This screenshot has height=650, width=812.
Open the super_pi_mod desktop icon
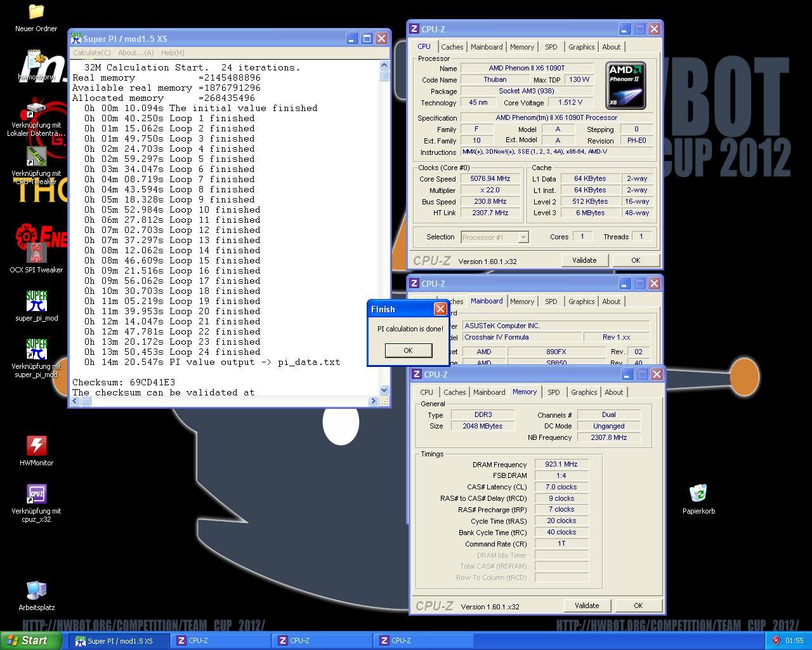point(36,301)
